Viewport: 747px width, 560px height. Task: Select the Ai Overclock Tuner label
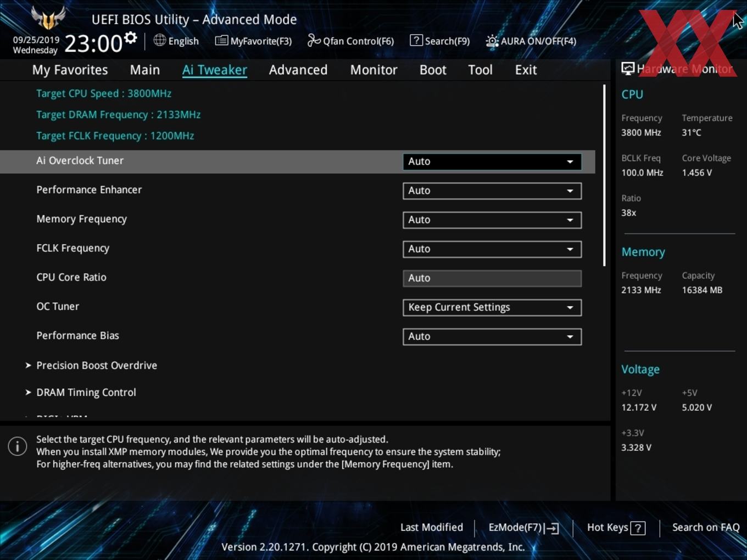pos(80,161)
